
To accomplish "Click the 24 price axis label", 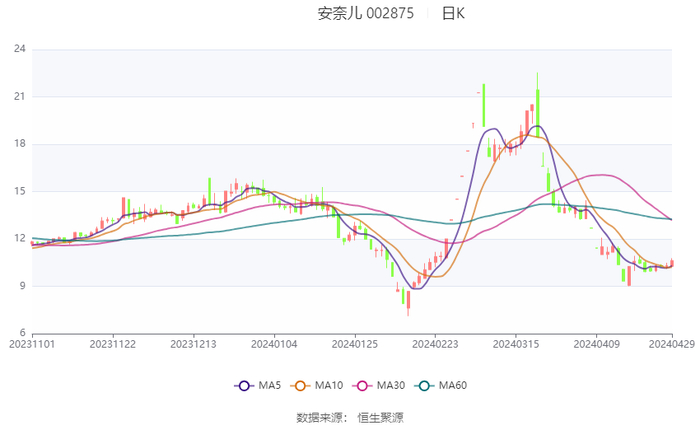I will pos(19,49).
